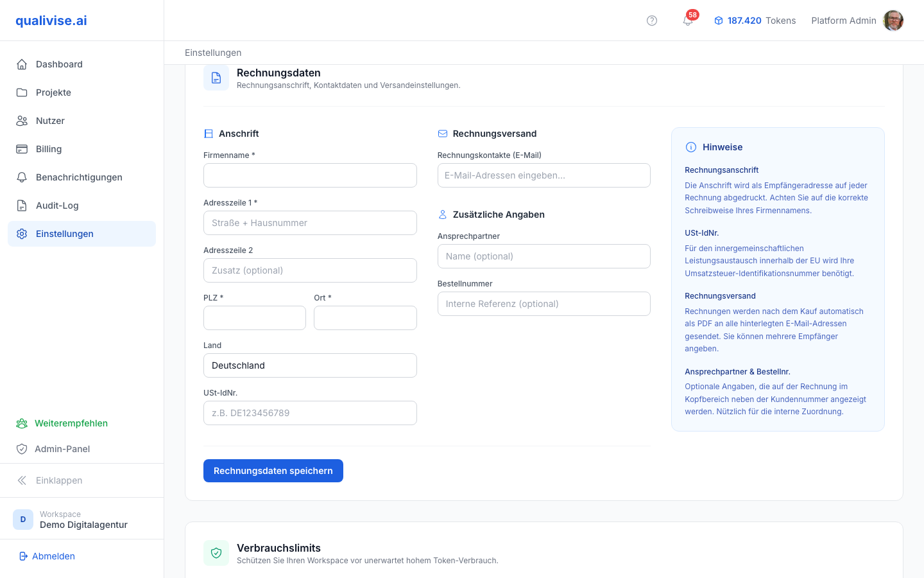Open Benachrichtigungen in sidebar
The width and height of the screenshot is (924, 578).
point(81,177)
